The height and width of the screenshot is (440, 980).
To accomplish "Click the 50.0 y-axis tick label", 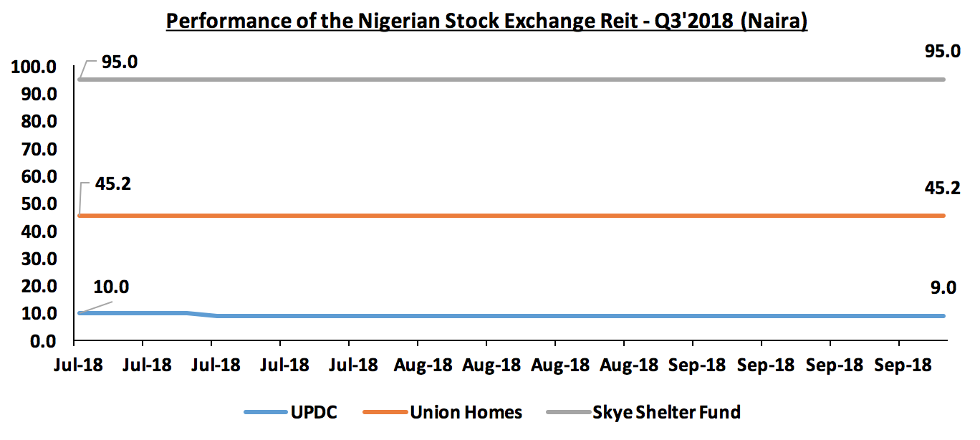I will [38, 204].
